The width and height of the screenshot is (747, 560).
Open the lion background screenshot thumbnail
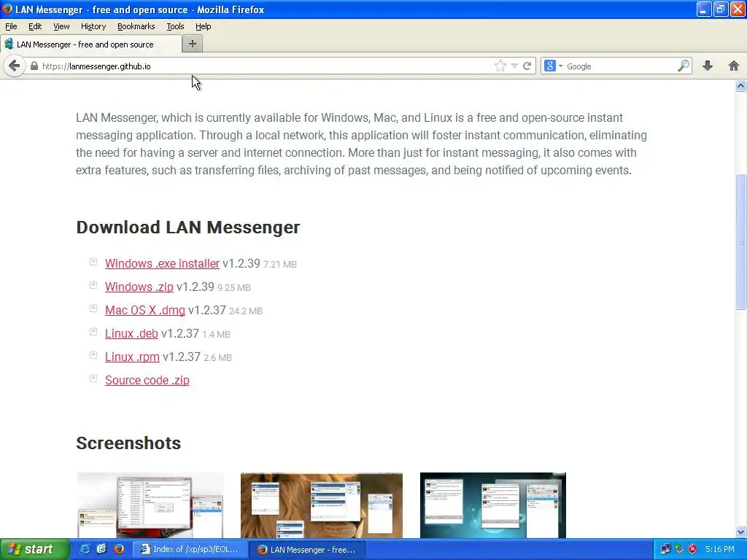(x=322, y=505)
